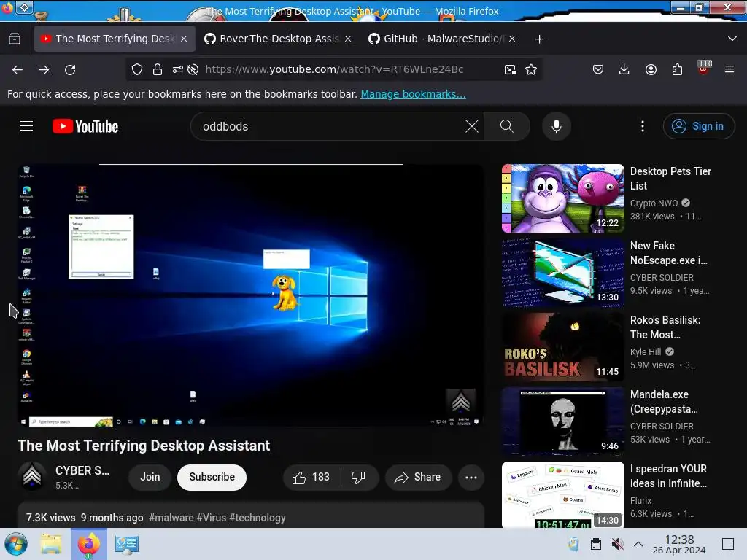Open the Windows Start button

(16, 544)
